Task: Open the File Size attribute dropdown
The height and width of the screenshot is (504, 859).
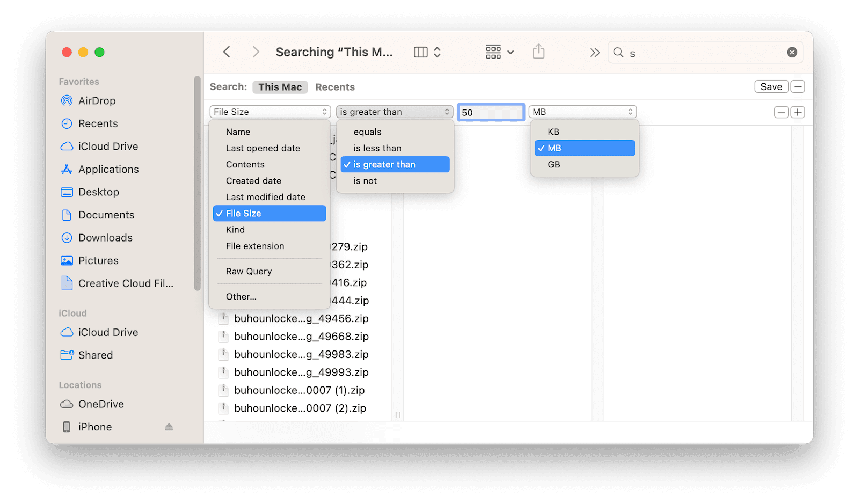Action: pos(270,112)
